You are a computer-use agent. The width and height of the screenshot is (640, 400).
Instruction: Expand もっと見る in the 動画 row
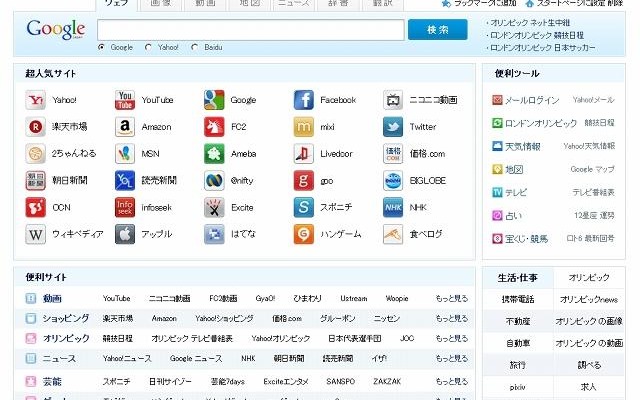pyautogui.click(x=451, y=298)
